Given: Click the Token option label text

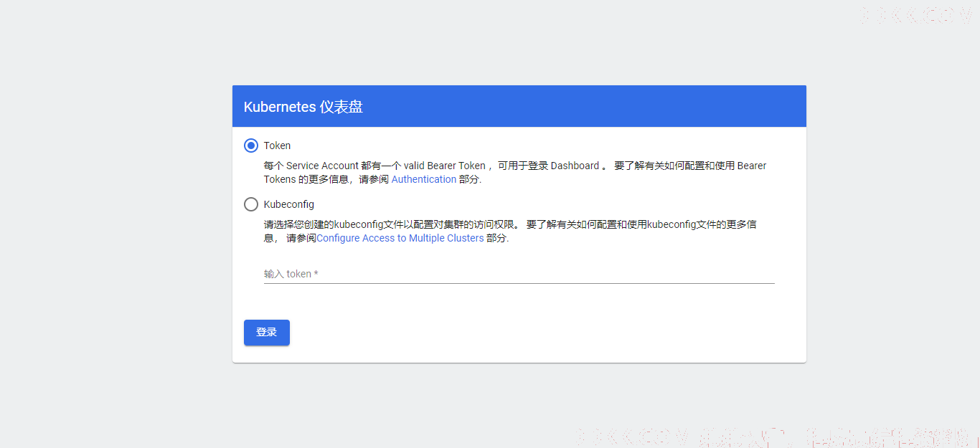Looking at the screenshot, I should [x=277, y=146].
